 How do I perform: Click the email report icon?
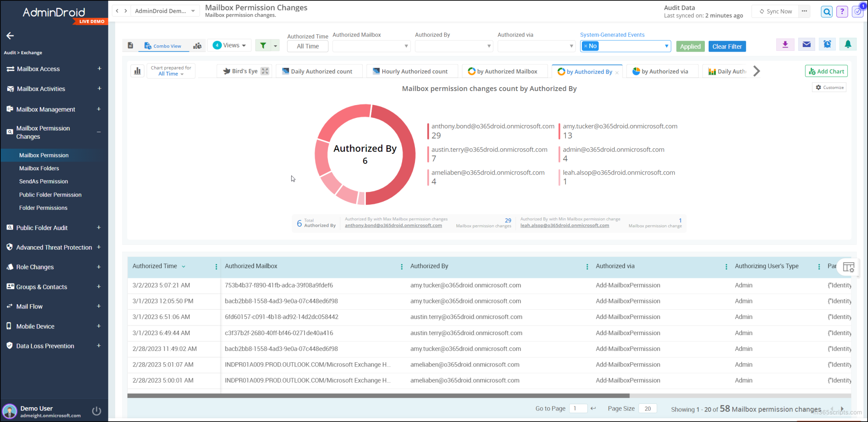pos(806,44)
